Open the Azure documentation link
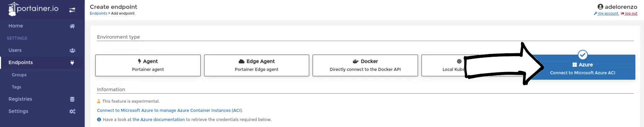 159,119
